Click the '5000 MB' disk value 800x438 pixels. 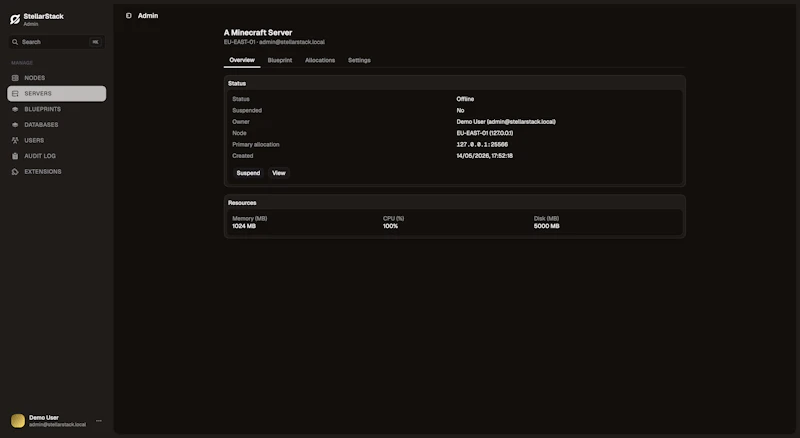click(546, 226)
